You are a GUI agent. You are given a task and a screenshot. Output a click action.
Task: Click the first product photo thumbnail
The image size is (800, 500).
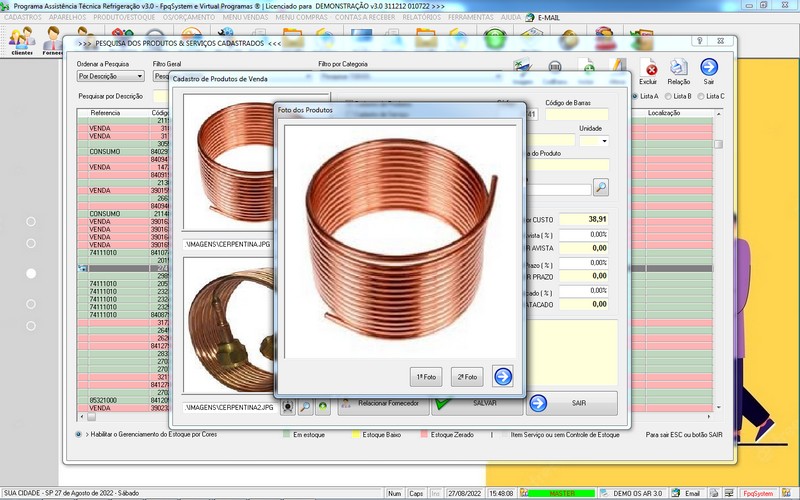pyautogui.click(x=229, y=162)
